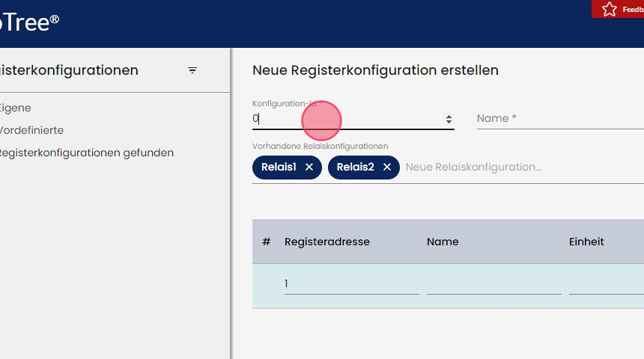This screenshot has height=359, width=644.
Task: Click the Registeradresse column header
Action: (x=327, y=242)
